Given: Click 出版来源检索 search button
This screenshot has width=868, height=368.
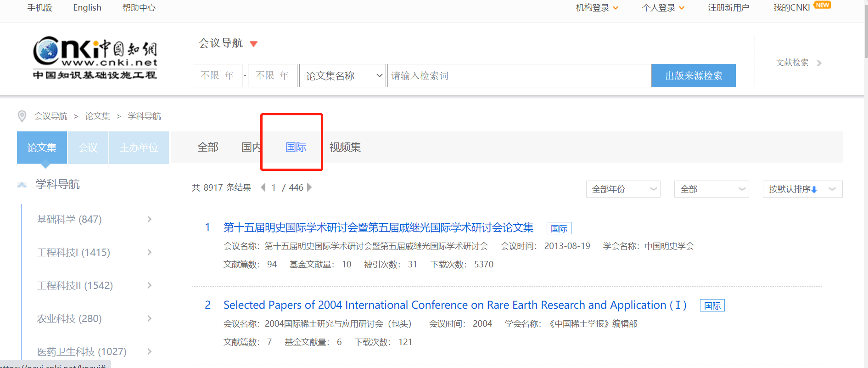Looking at the screenshot, I should pyautogui.click(x=693, y=76).
